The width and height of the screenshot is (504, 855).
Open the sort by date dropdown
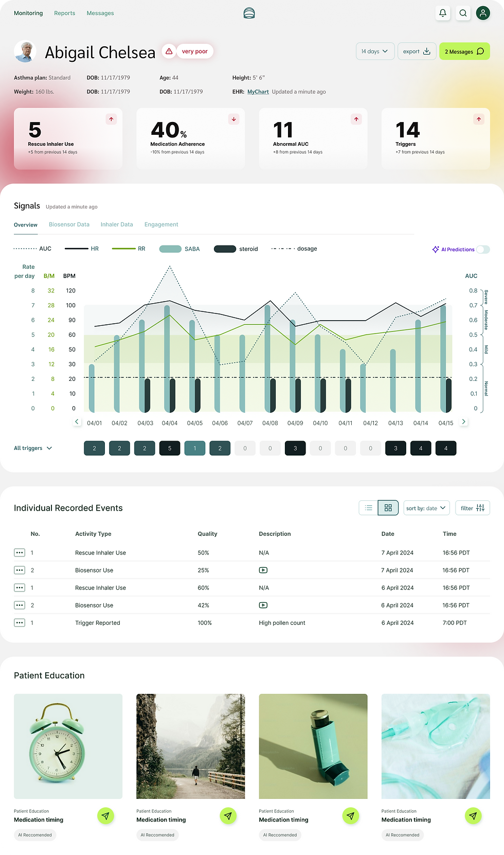click(426, 508)
